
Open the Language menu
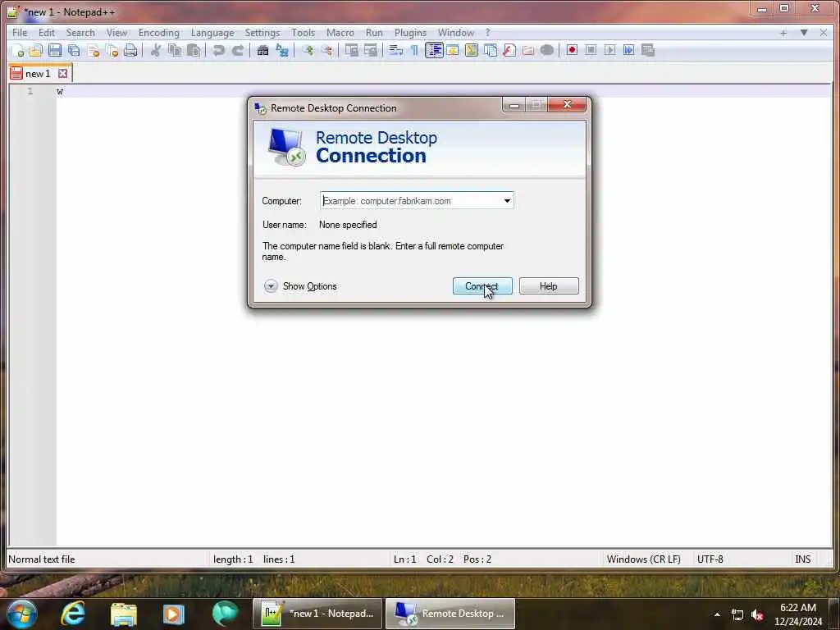click(x=212, y=33)
